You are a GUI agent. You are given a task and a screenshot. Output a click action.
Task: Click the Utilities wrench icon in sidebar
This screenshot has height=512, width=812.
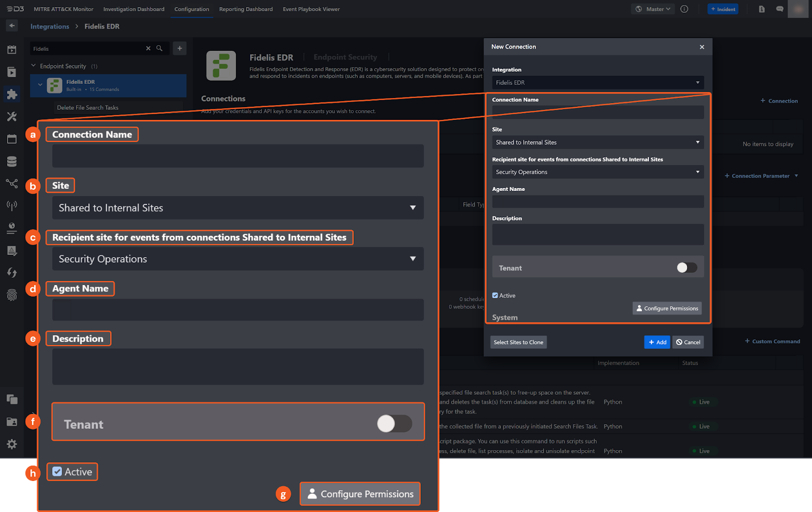click(x=12, y=116)
